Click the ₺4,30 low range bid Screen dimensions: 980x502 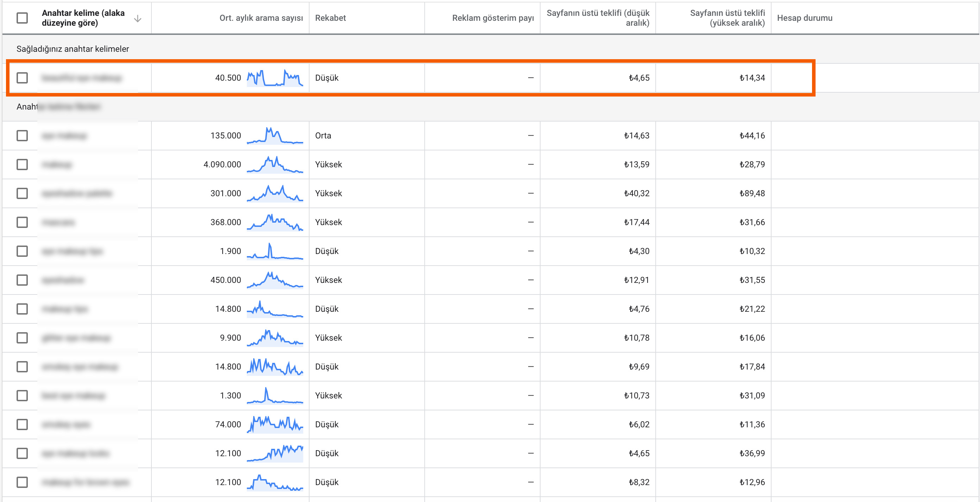point(639,251)
